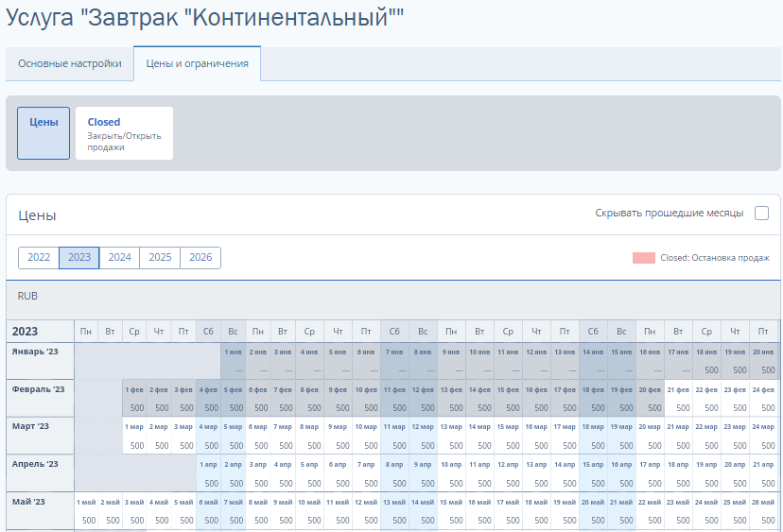Select the 5 фев price cell
The image size is (783, 532).
pos(234,398)
